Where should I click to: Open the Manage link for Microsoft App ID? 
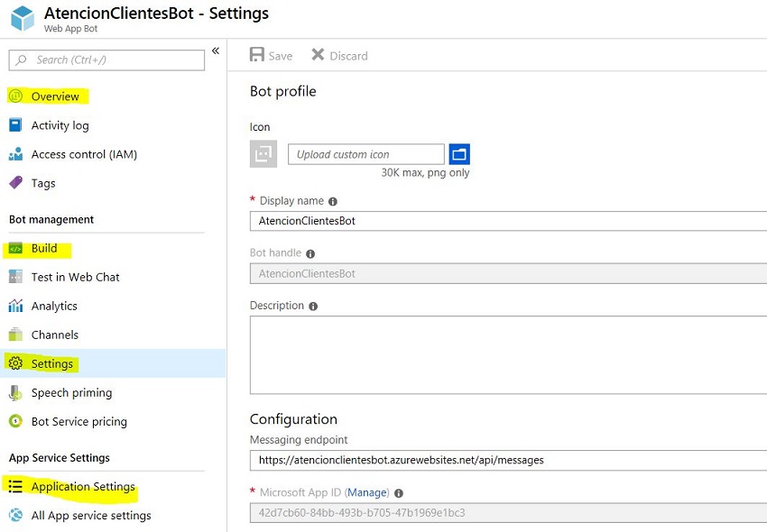[368, 492]
